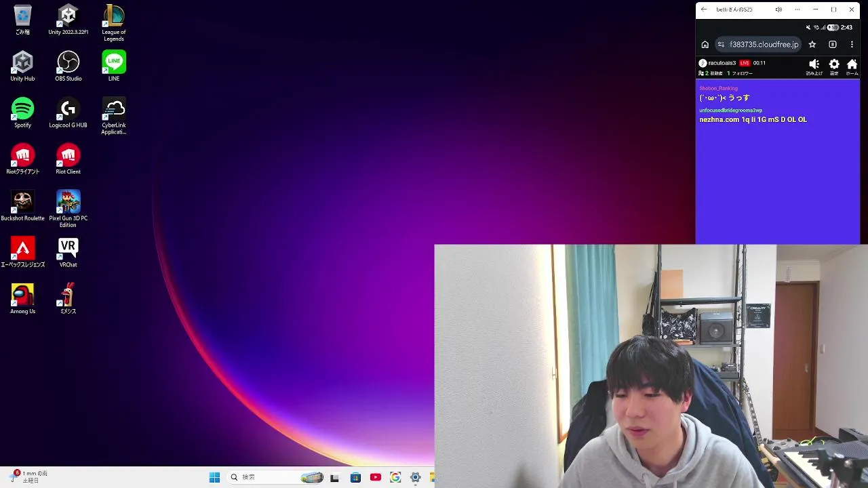Open the Windows Start menu
Viewport: 868px width, 488px height.
click(214, 477)
